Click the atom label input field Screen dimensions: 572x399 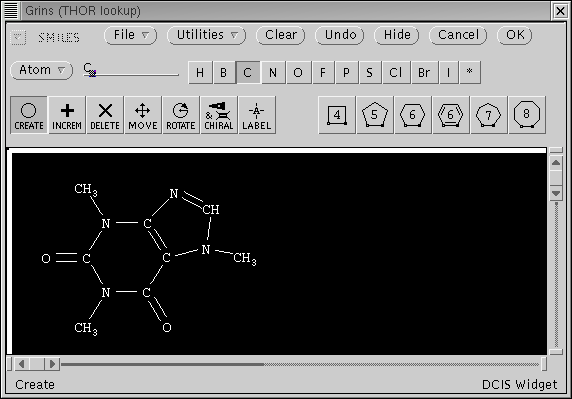131,70
